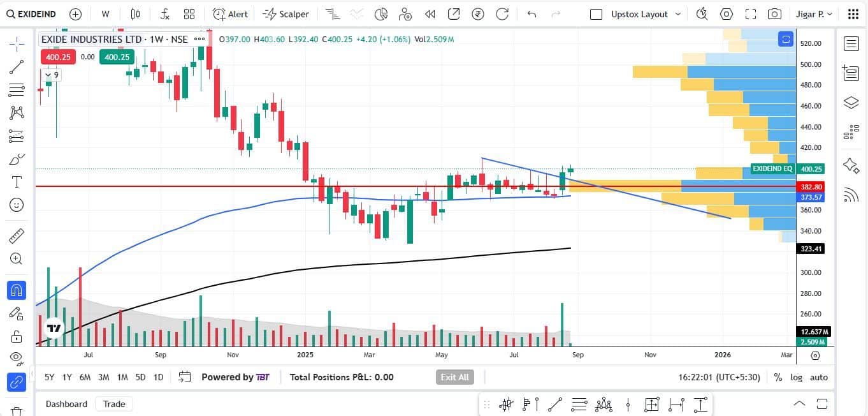868x416 pixels.
Task: Expand the Upstox Layout dropdown
Action: tap(677, 14)
